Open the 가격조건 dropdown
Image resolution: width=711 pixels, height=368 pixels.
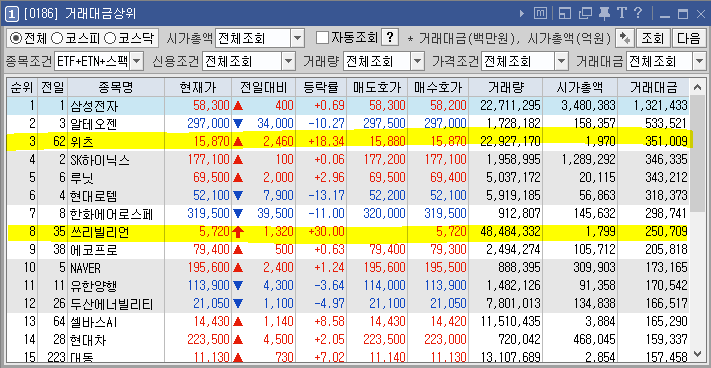coord(561,61)
